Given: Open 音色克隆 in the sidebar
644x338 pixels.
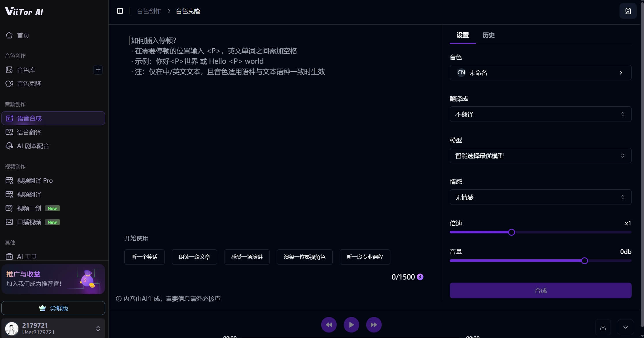Looking at the screenshot, I should pyautogui.click(x=29, y=84).
